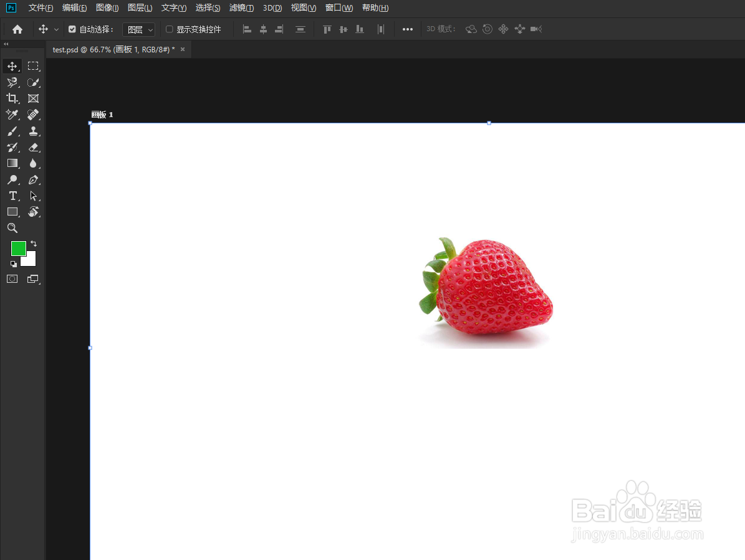Image resolution: width=745 pixels, height=560 pixels.
Task: Open 窗口(W) menu
Action: click(339, 7)
